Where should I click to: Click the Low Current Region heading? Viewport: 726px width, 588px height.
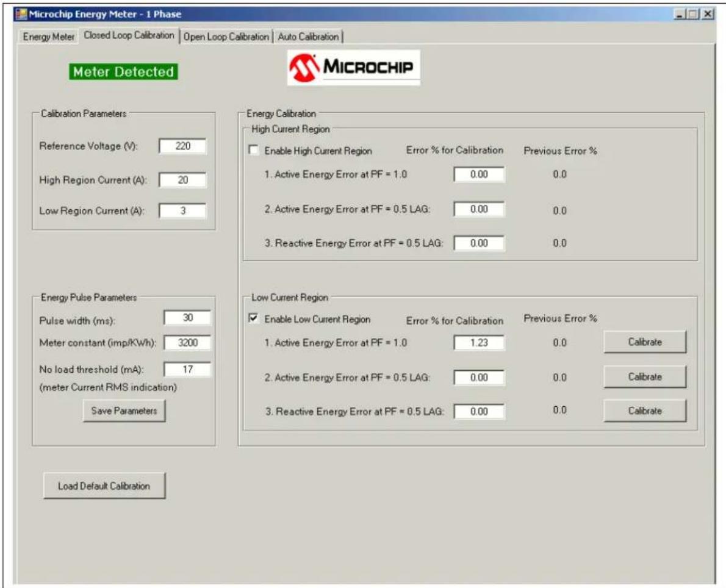[290, 297]
